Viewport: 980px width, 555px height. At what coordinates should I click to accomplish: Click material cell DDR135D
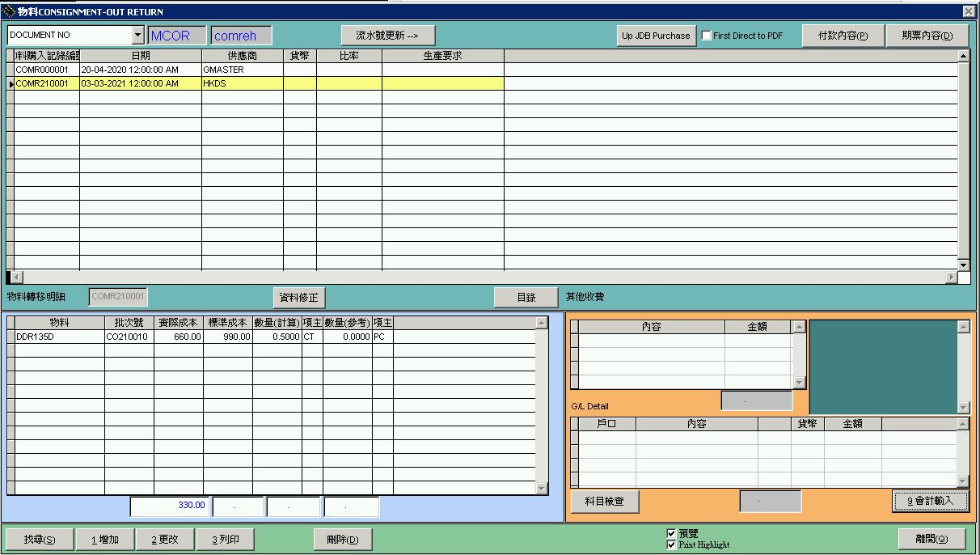tap(59, 337)
